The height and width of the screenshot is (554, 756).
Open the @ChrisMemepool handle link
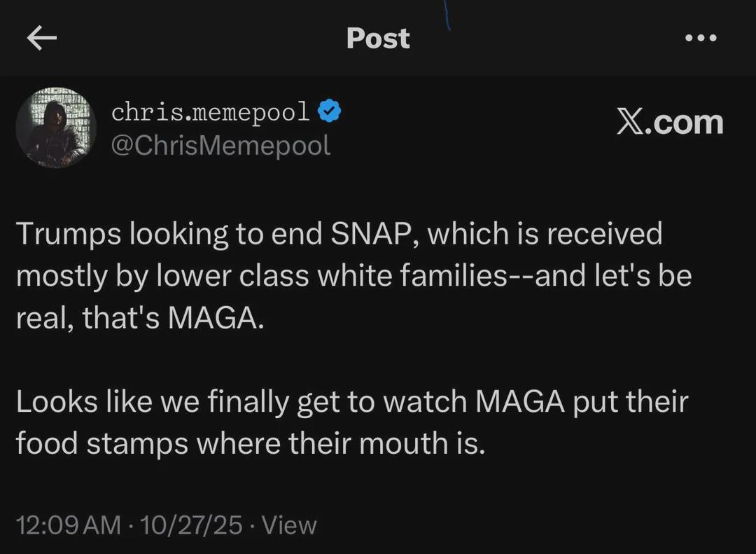[x=220, y=145]
